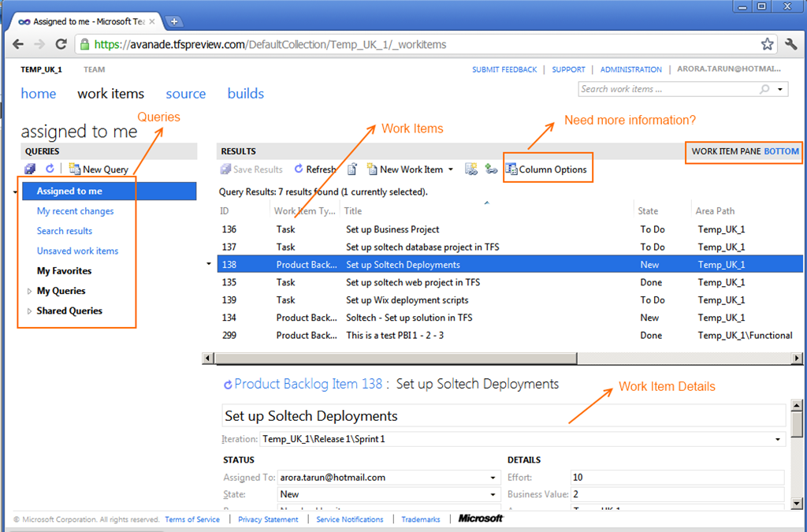Click the link work items icon
This screenshot has width=807, height=532.
[491, 169]
